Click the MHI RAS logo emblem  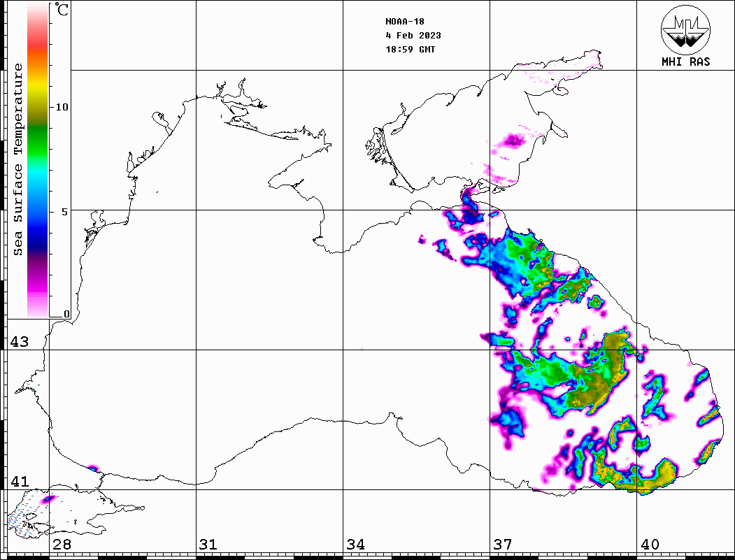point(685,29)
